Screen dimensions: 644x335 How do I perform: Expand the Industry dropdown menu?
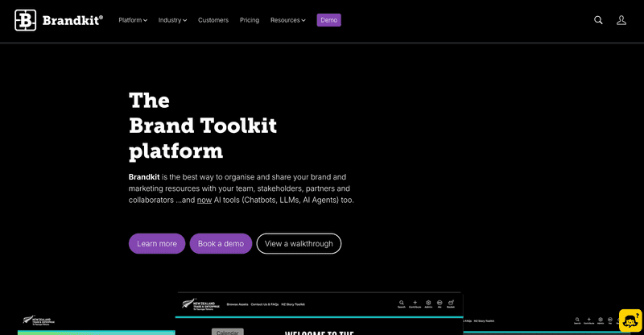[x=172, y=20]
